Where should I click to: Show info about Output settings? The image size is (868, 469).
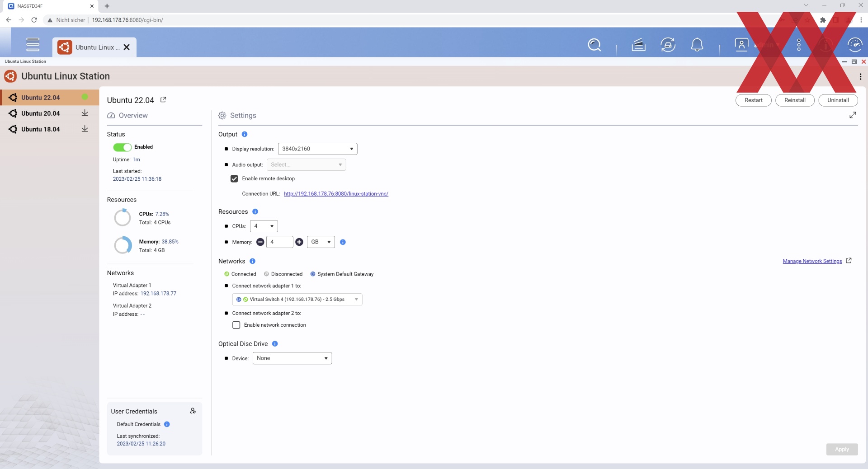[245, 134]
